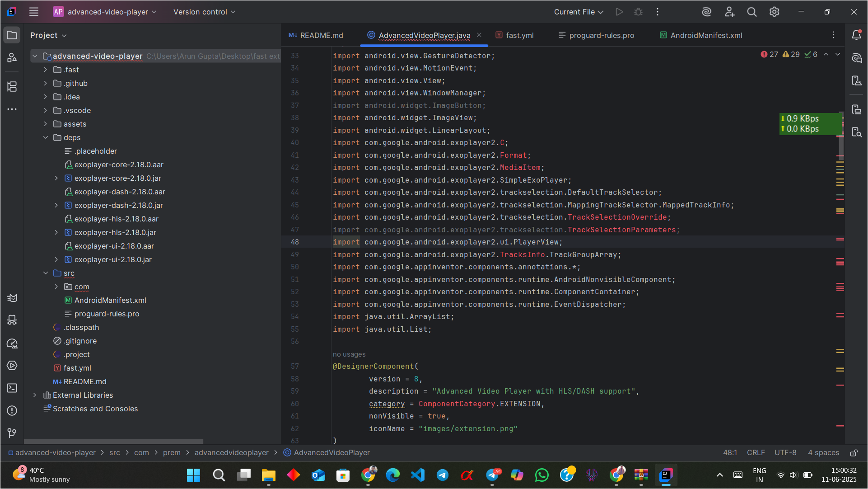Image resolution: width=868 pixels, height=489 pixels.
Task: Open the Terminal tool window
Action: (12, 388)
